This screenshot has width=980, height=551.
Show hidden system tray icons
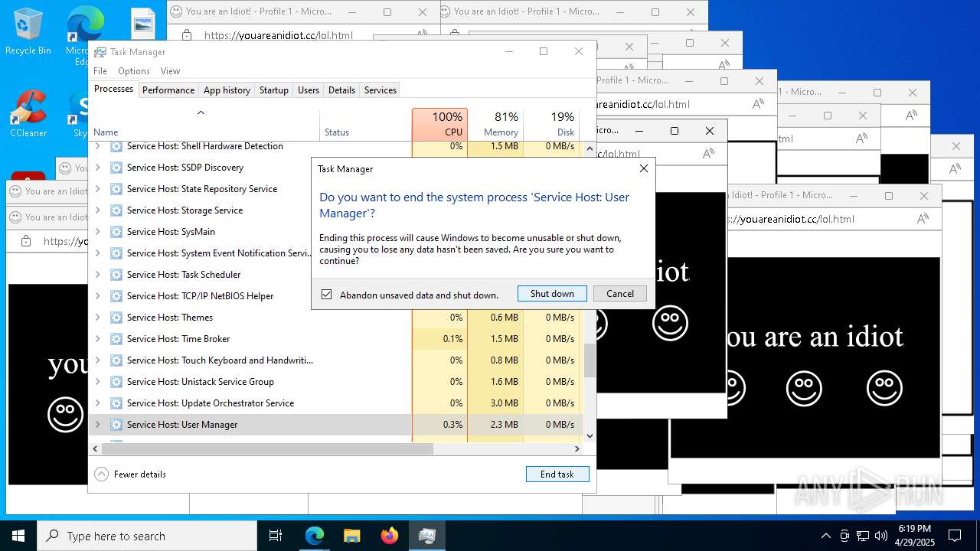tap(825, 536)
